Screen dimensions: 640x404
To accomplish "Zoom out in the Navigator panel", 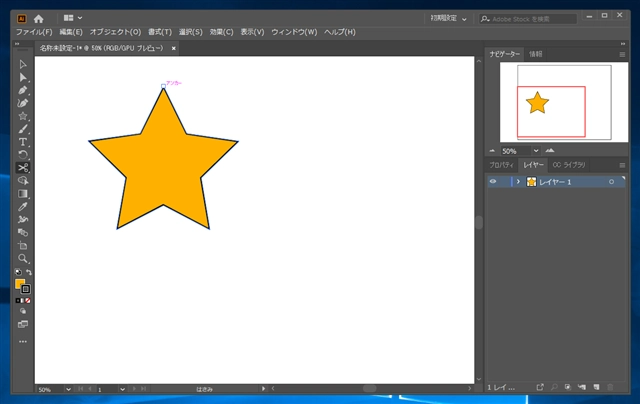I will 492,151.
